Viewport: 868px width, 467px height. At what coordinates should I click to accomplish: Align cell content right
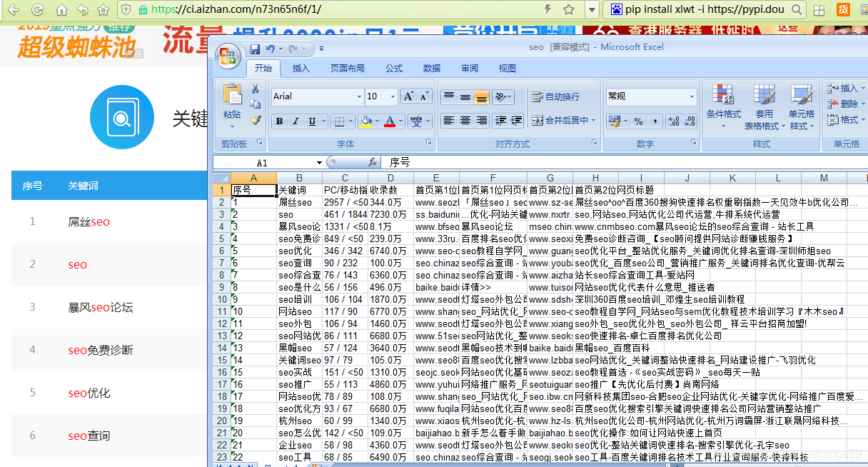(x=481, y=121)
